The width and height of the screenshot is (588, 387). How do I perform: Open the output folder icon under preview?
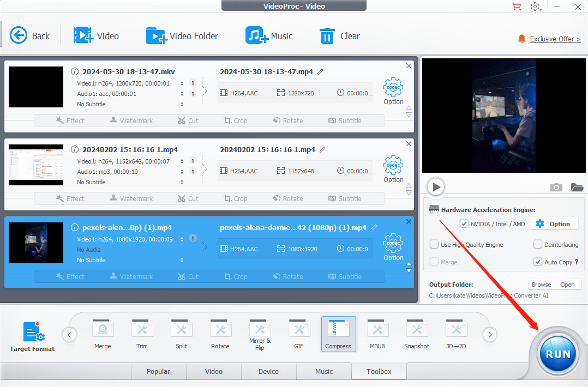coord(577,187)
